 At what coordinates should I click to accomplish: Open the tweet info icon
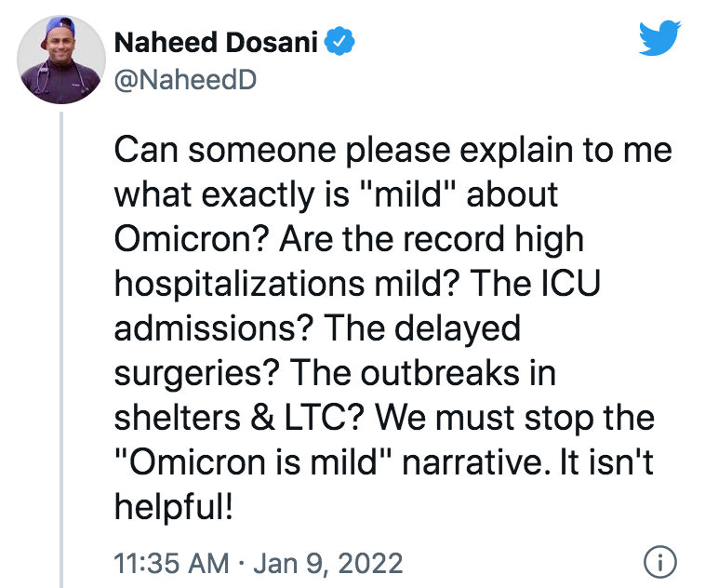pos(659,562)
